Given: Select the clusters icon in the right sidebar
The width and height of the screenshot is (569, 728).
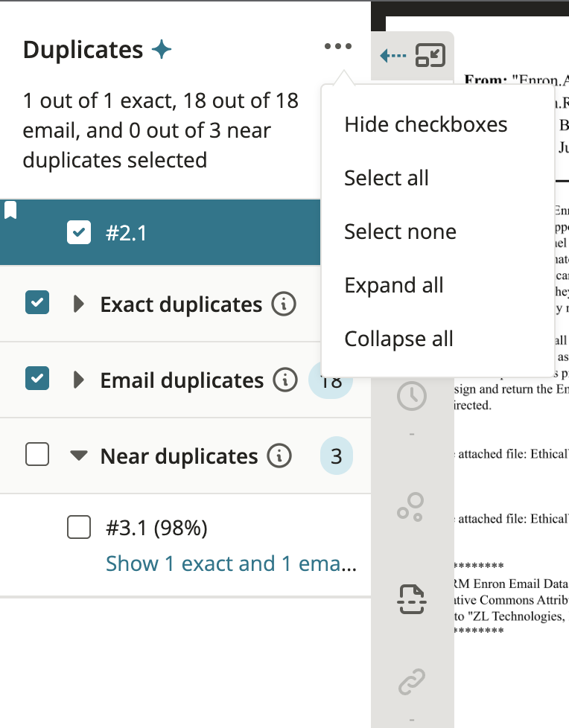Looking at the screenshot, I should [x=411, y=507].
